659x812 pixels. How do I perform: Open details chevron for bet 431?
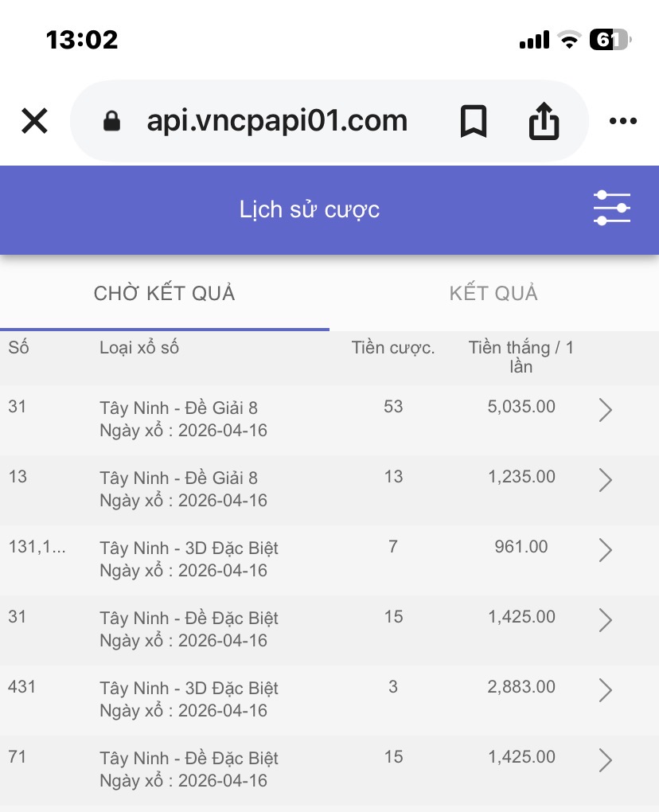[x=605, y=690]
